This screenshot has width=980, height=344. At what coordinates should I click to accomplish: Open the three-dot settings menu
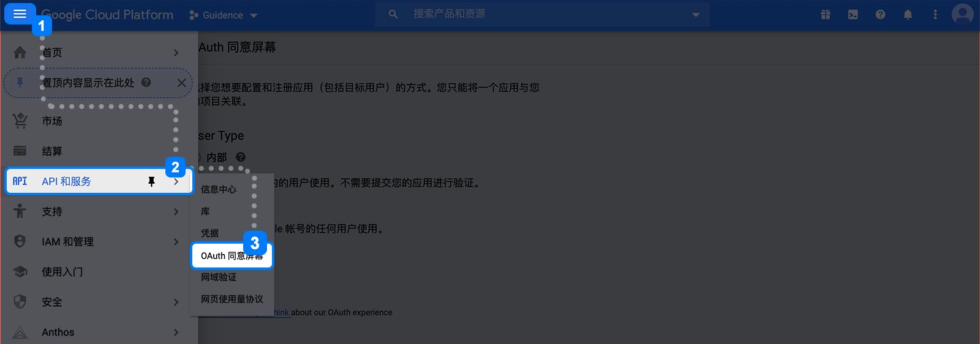click(x=935, y=15)
